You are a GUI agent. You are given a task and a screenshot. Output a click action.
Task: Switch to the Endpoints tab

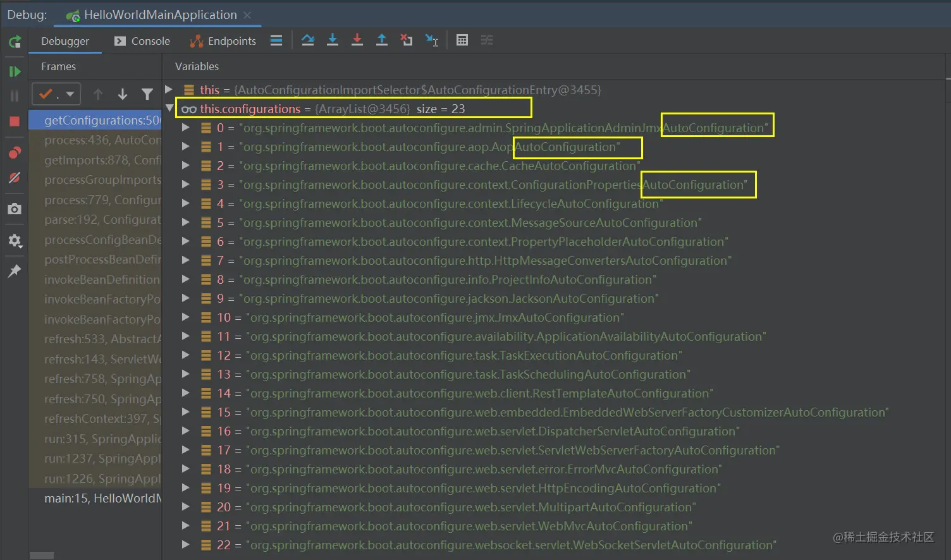[x=223, y=41]
